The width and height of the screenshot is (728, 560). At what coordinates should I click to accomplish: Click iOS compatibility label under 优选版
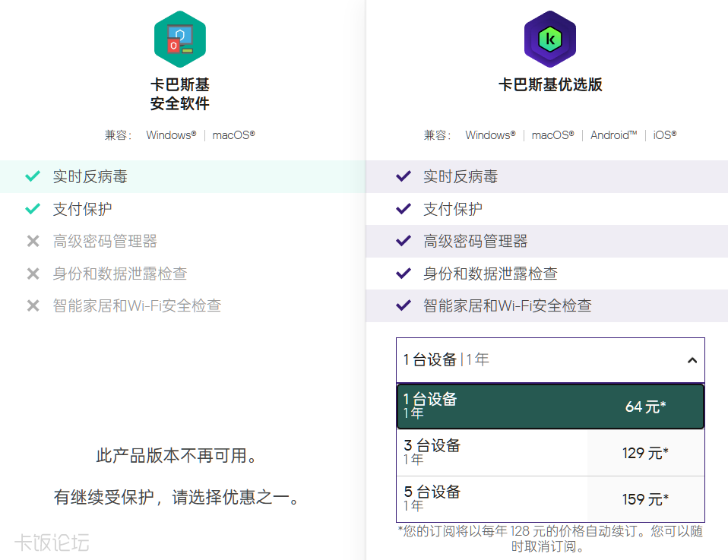[664, 135]
